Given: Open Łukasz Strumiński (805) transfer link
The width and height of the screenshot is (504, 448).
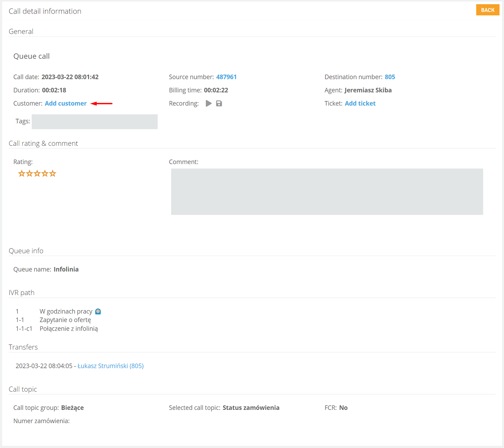Looking at the screenshot, I should (x=111, y=366).
